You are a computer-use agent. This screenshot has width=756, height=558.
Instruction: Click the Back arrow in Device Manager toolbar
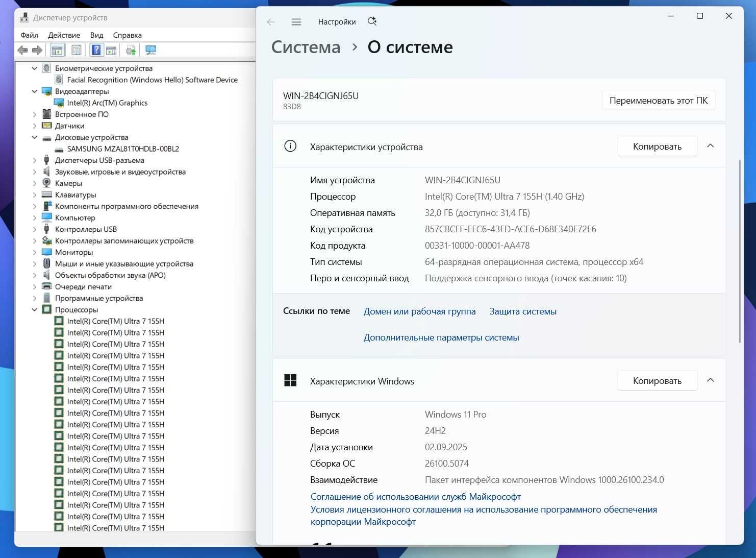coord(22,50)
